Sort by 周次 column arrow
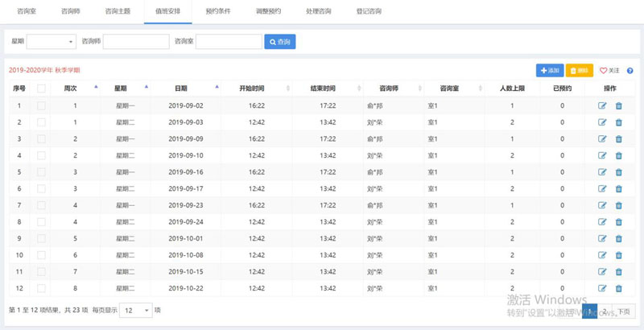The image size is (644, 330). (97, 85)
